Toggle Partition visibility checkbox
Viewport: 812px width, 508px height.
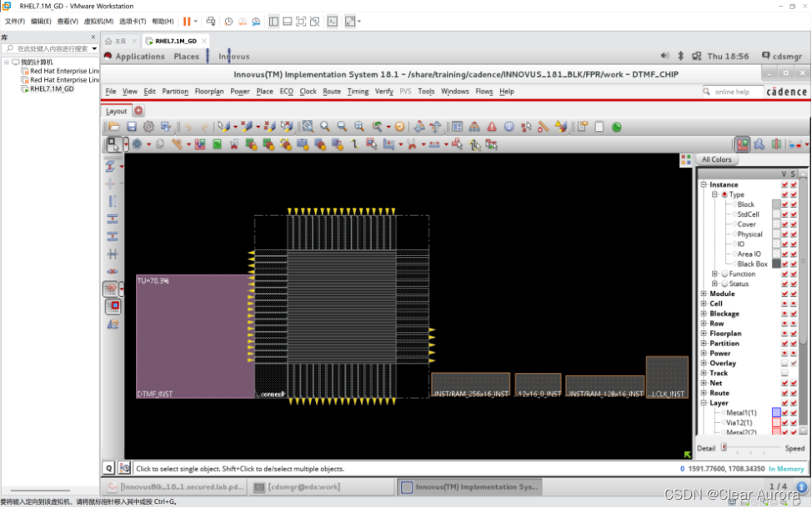(784, 343)
